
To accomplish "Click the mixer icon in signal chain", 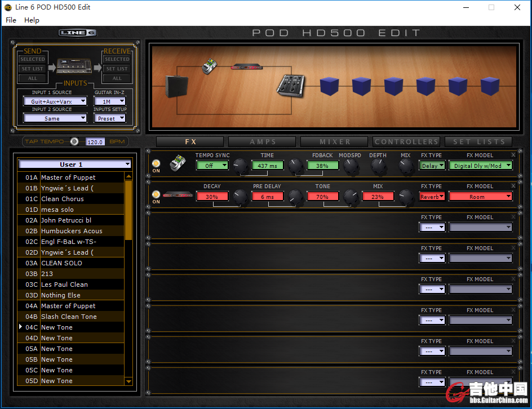I will coord(290,85).
